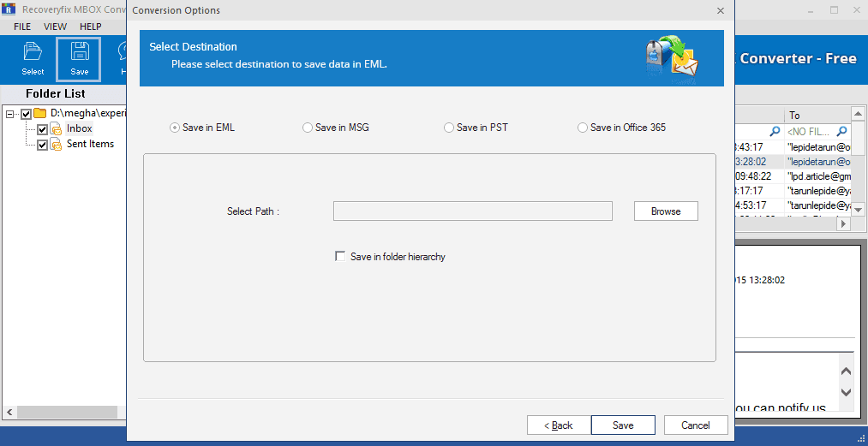
Task: Click the Browse button
Action: pyautogui.click(x=666, y=211)
